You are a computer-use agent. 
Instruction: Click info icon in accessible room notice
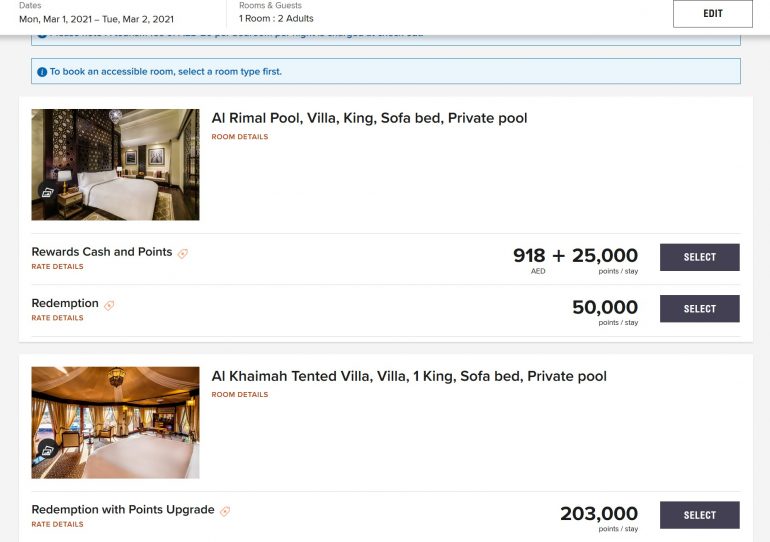coord(42,72)
